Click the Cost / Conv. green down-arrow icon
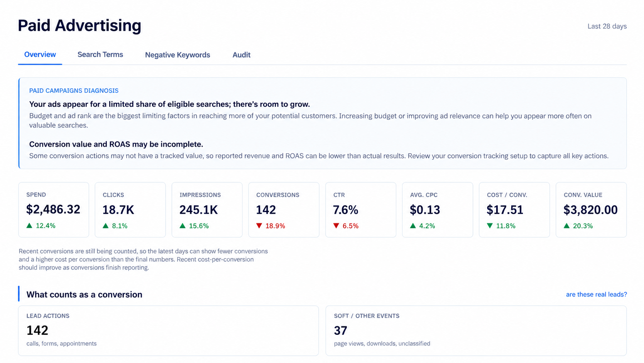The image size is (644, 363). [x=490, y=226]
